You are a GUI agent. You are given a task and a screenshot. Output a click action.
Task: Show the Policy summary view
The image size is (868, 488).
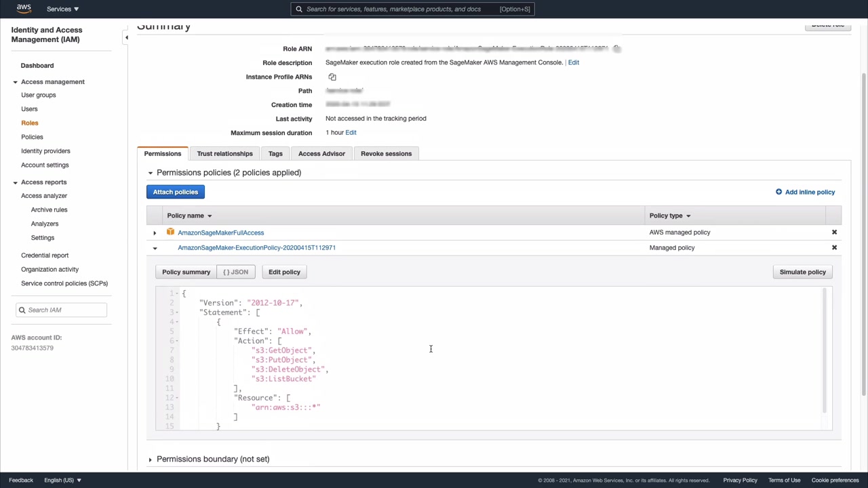[x=186, y=272]
